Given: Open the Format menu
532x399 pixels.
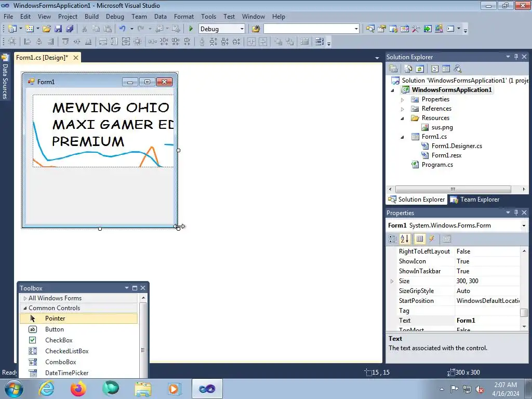Looking at the screenshot, I should point(183,16).
